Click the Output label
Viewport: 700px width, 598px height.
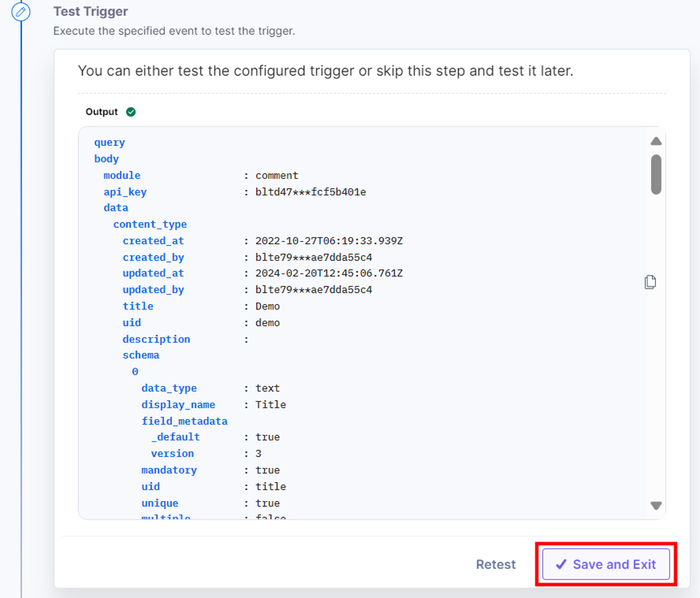coord(101,112)
